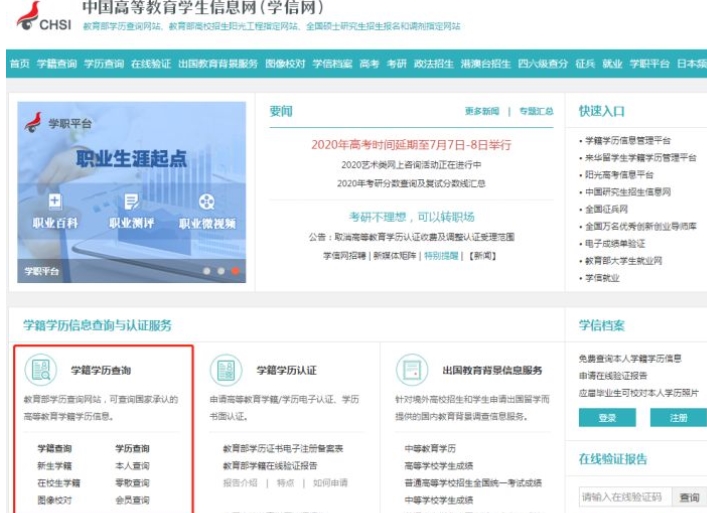This screenshot has height=513, width=707.
Task: Open 考研 in the navigation bar
Action: tap(397, 64)
